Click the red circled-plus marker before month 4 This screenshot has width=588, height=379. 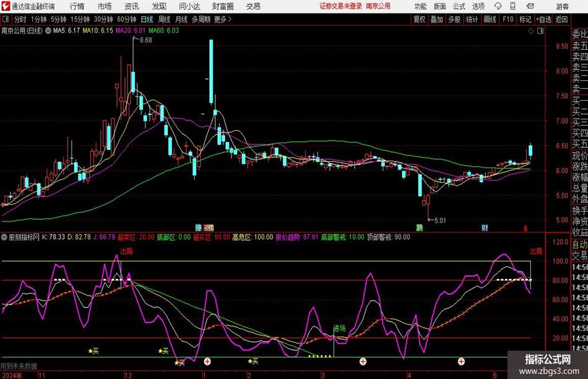coord(363,362)
